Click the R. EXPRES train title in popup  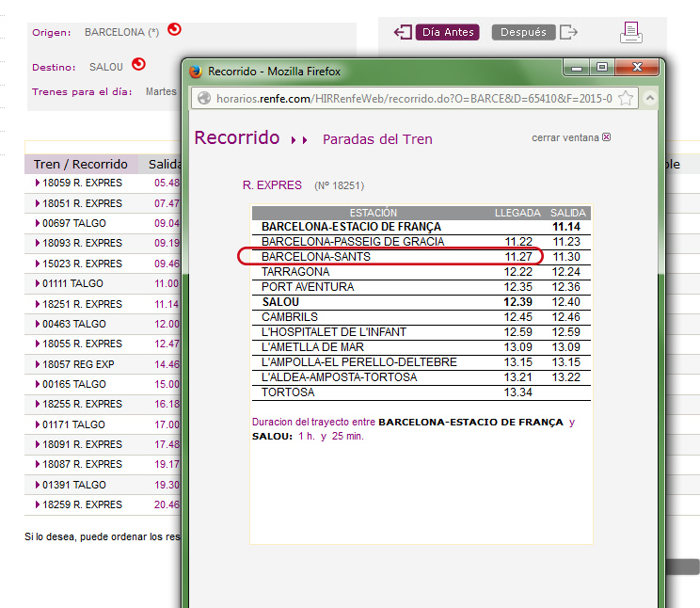[272, 185]
